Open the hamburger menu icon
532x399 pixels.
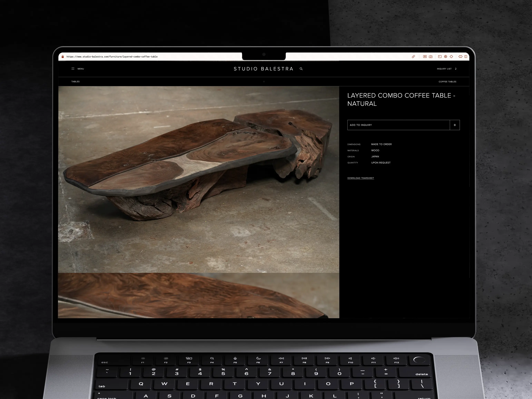(73, 69)
